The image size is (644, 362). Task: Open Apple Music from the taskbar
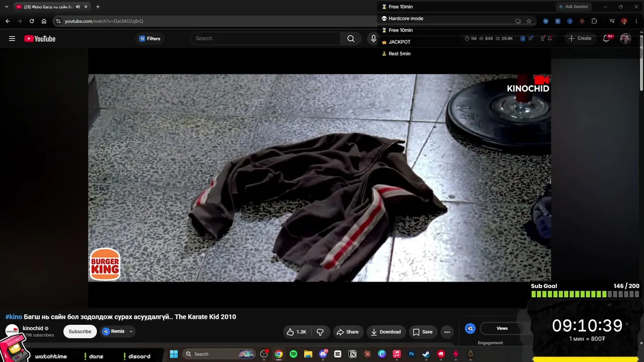[x=396, y=354]
